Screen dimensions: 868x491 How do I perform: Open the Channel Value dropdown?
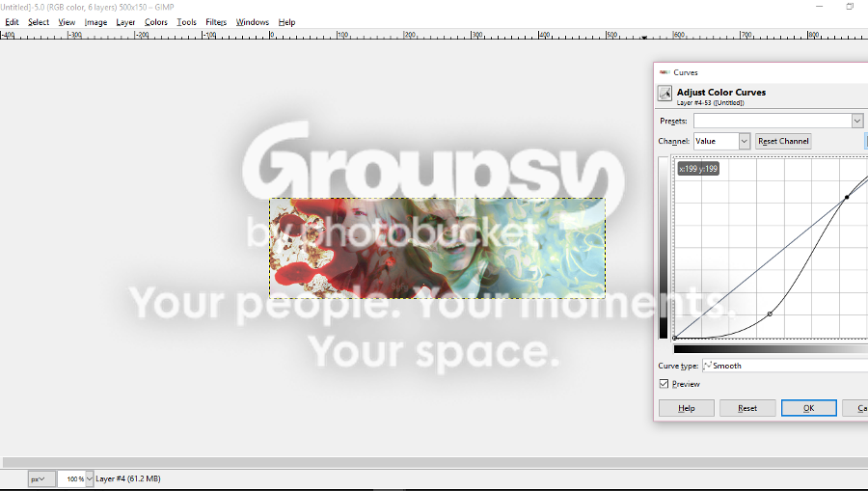(721, 141)
